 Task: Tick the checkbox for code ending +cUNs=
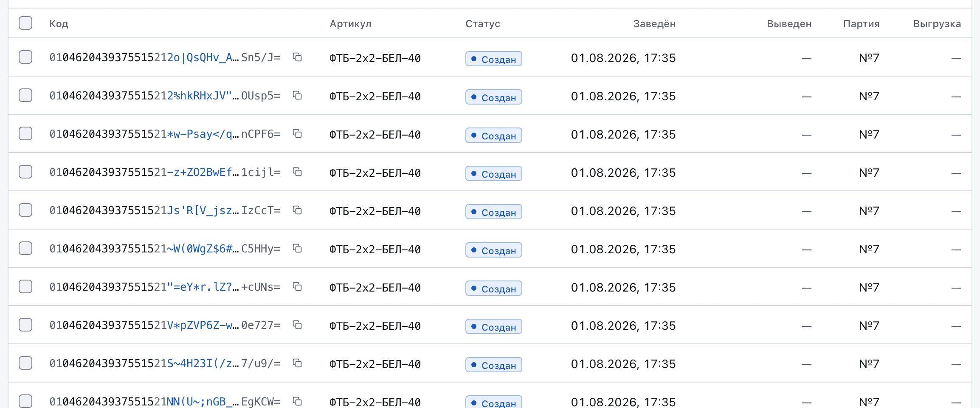pyautogui.click(x=25, y=286)
